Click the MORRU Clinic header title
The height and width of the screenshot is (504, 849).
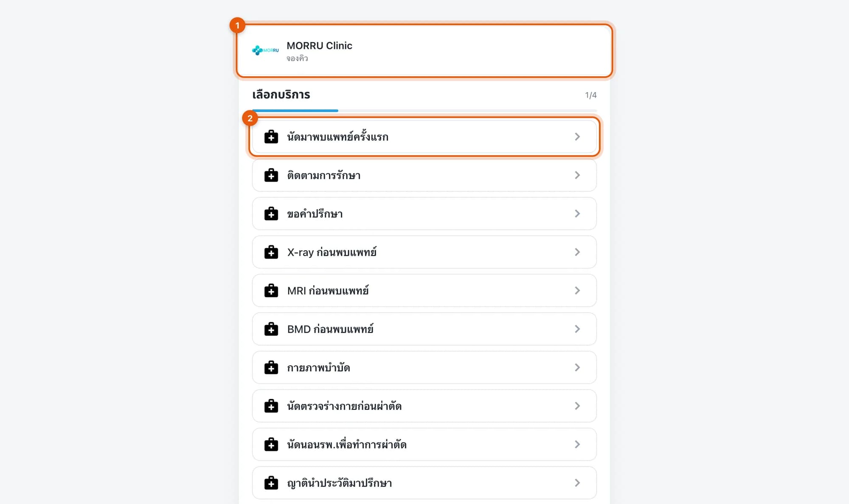(319, 45)
